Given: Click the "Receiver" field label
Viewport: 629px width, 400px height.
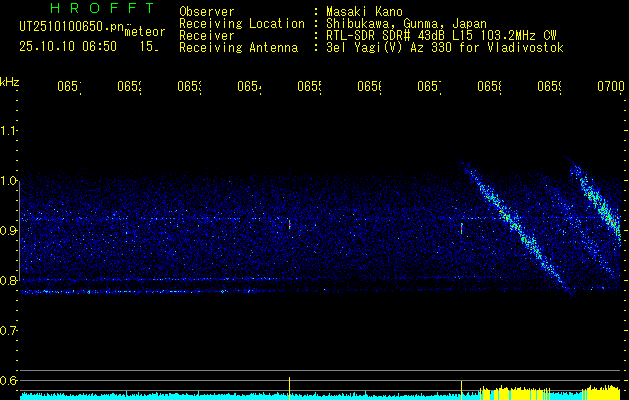Looking at the screenshot, I should point(207,36).
